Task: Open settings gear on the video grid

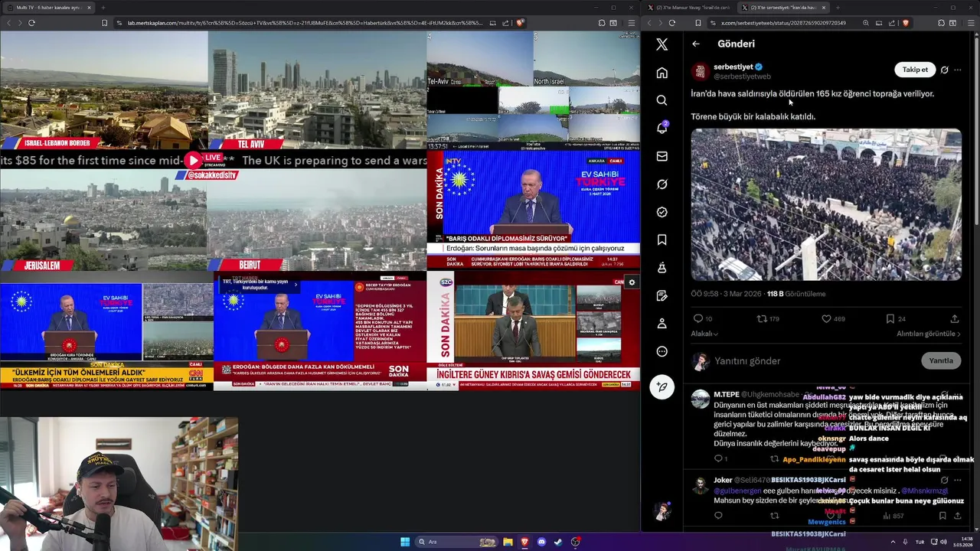Action: (632, 282)
